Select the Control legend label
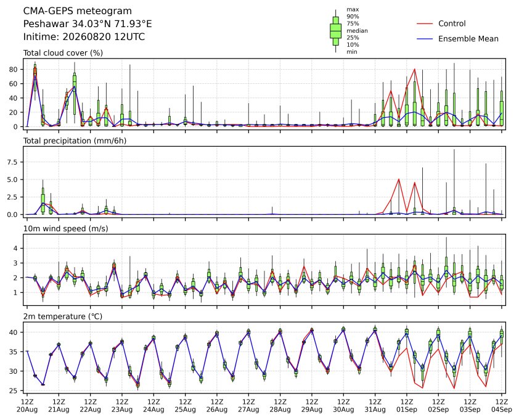The height and width of the screenshot is (420, 519). (452, 23)
